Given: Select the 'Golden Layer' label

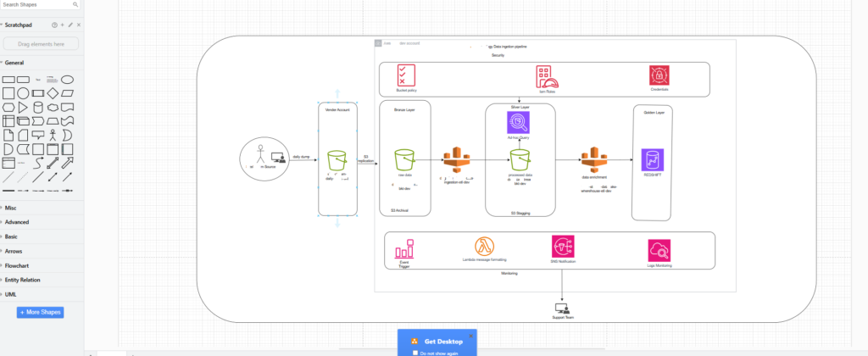Looking at the screenshot, I should (654, 113).
